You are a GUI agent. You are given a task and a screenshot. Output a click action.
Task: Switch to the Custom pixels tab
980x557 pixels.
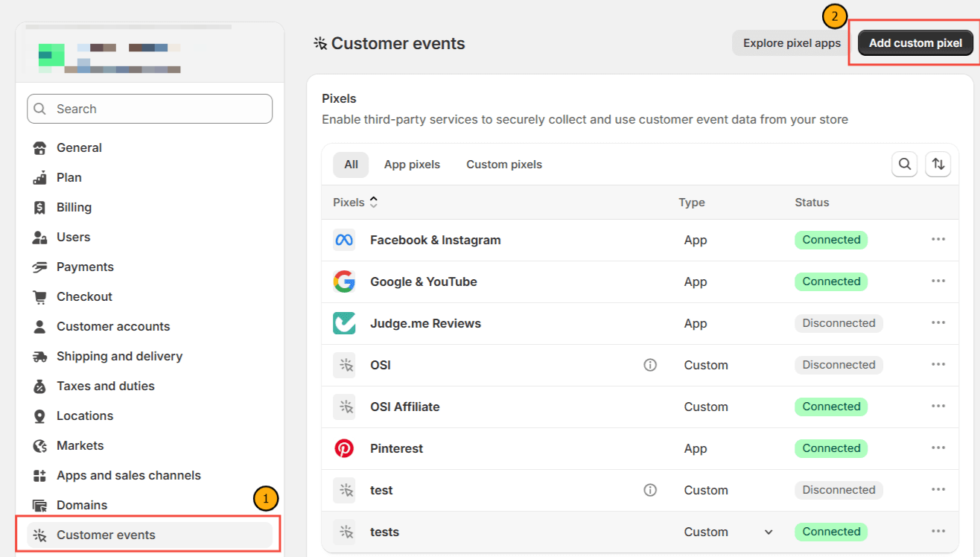[x=504, y=165]
